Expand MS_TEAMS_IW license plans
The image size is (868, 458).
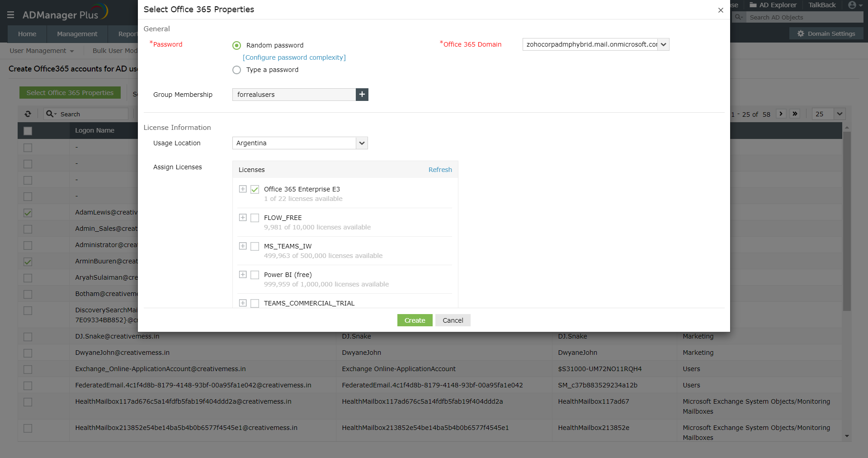[x=243, y=246]
